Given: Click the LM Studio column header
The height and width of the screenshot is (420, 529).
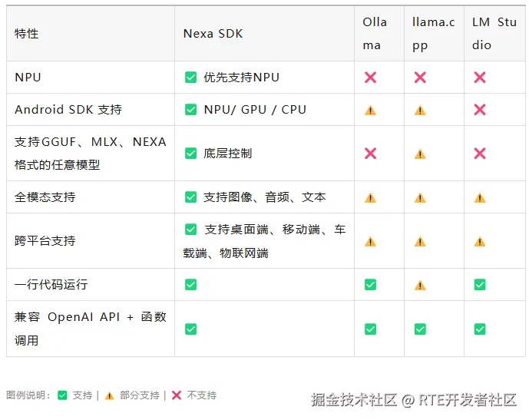Looking at the screenshot, I should point(494,34).
